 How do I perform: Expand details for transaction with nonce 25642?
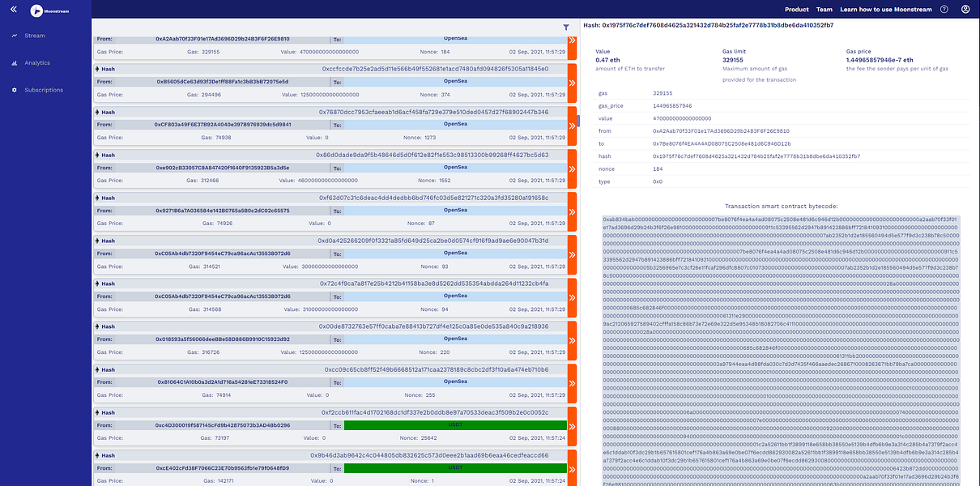click(x=572, y=425)
